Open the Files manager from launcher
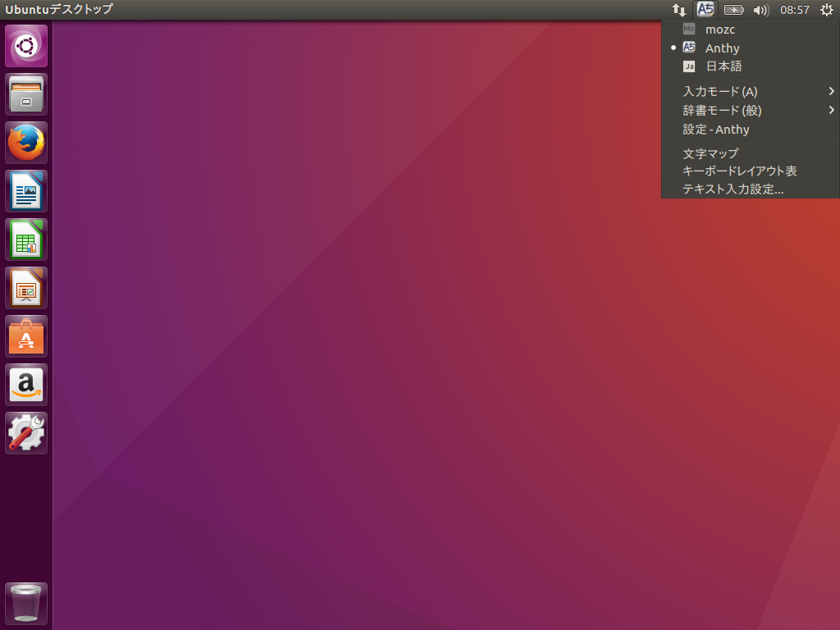Viewport: 840px width, 630px height. tap(26, 94)
